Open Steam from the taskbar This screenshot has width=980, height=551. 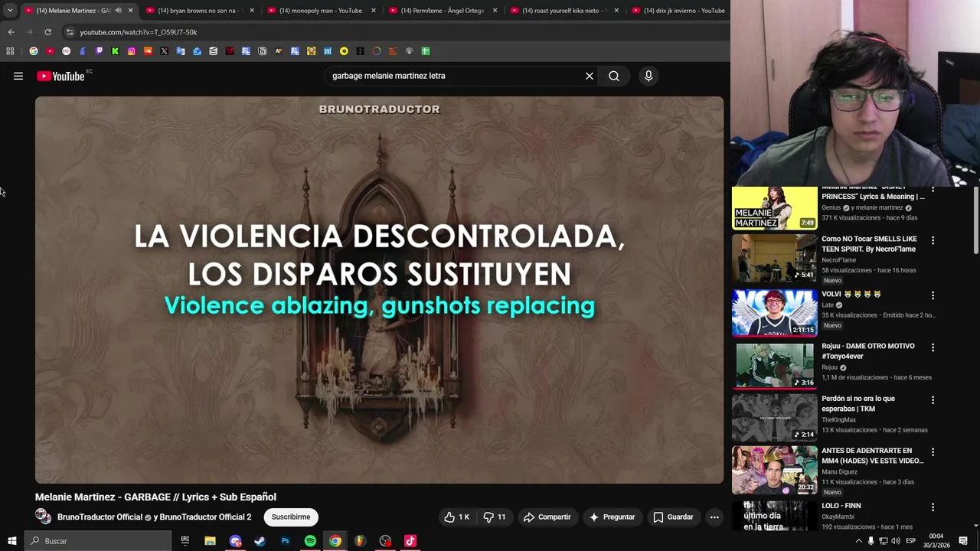pyautogui.click(x=260, y=541)
